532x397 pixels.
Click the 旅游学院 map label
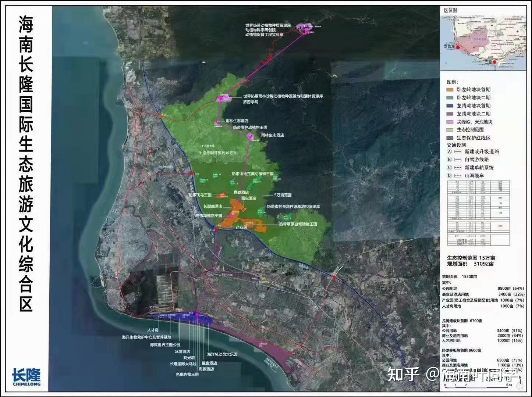coord(251,102)
